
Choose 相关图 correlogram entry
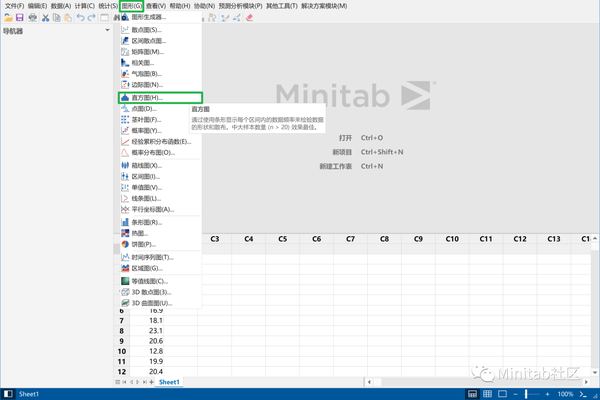point(160,63)
